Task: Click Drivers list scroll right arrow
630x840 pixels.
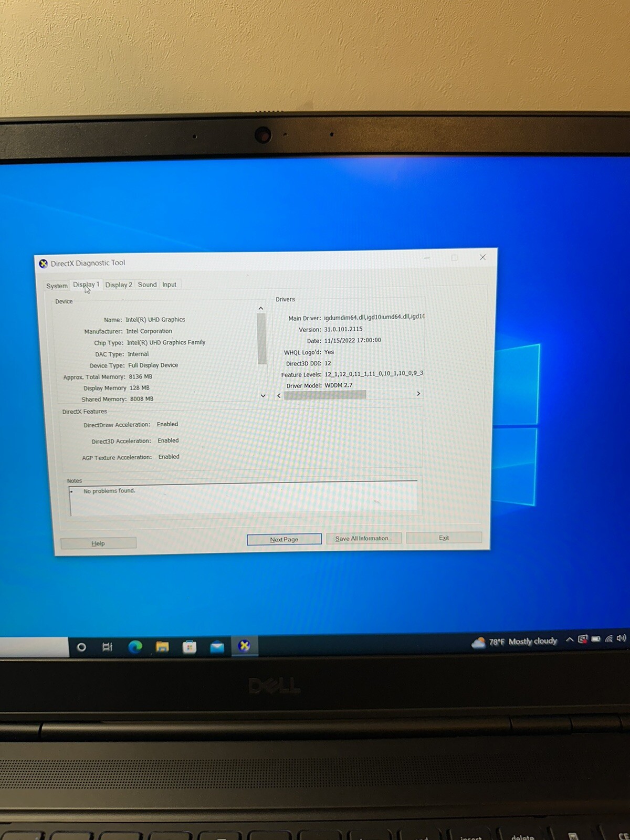Action: pos(418,393)
